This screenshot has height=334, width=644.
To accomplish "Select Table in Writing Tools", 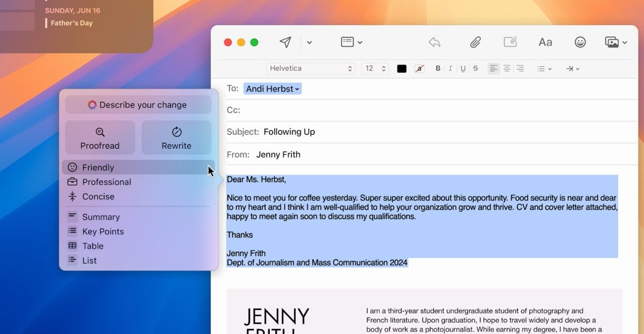I will (x=138, y=246).
